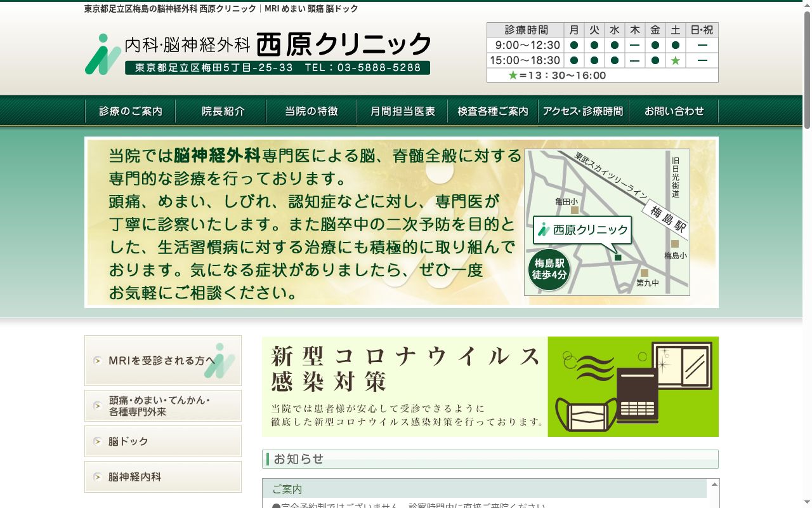Click the arrow icon beside 頭痛・めまい・てんかん

pyautogui.click(x=97, y=406)
